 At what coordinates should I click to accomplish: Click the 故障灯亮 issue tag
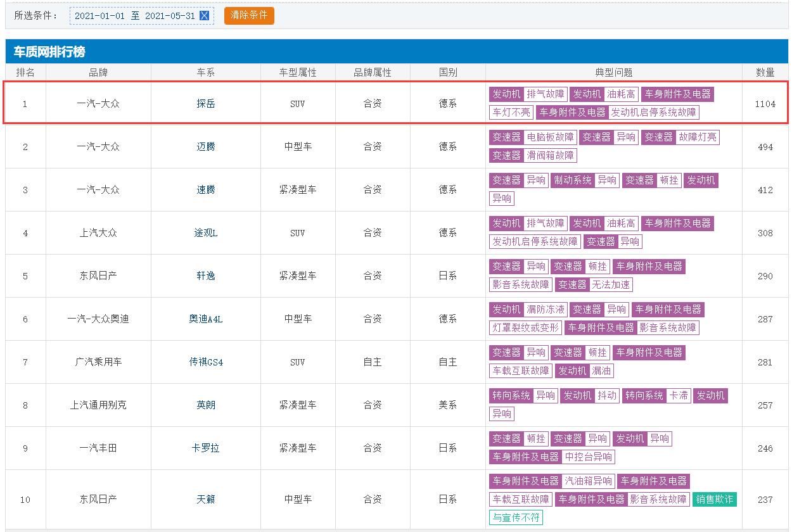point(698,137)
